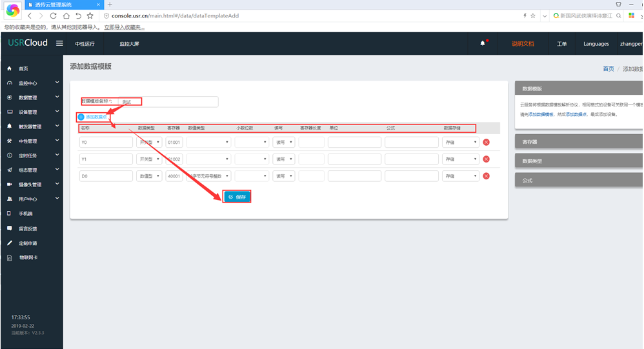Image resolution: width=644 pixels, height=349 pixels.
Task: Toggle the hamburger sidebar menu icon
Action: coord(59,43)
